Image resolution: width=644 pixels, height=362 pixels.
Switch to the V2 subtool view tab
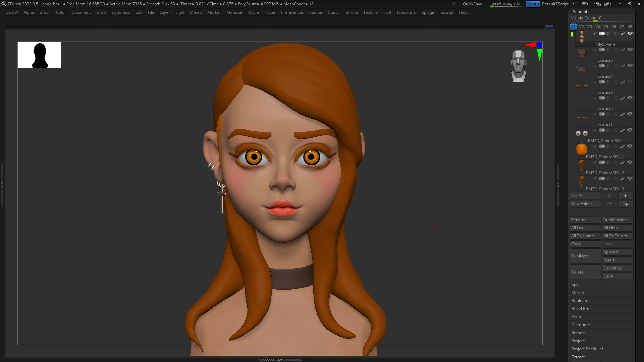pyautogui.click(x=581, y=26)
